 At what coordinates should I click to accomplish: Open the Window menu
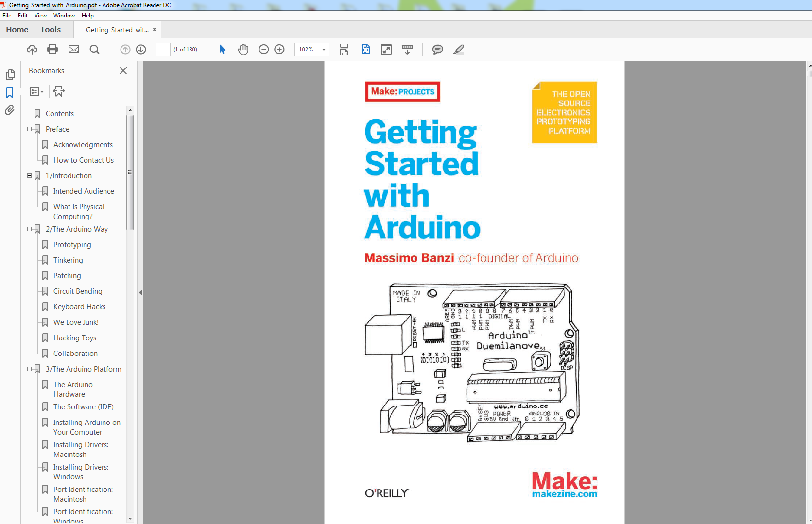64,16
